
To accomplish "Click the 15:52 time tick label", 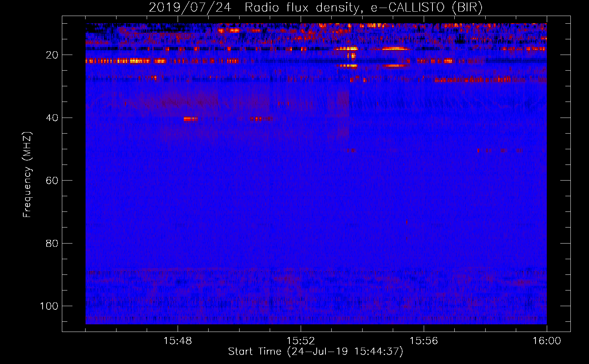I will (301, 341).
